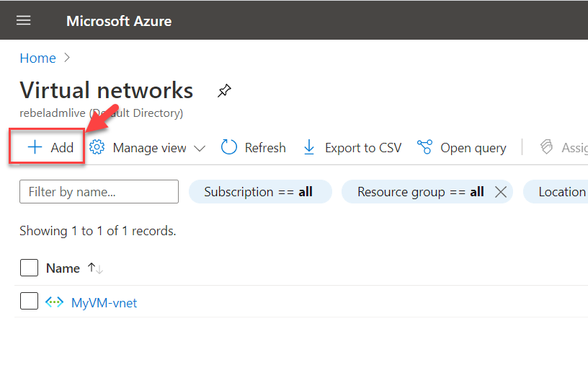Click the Filter by name field

click(x=99, y=191)
